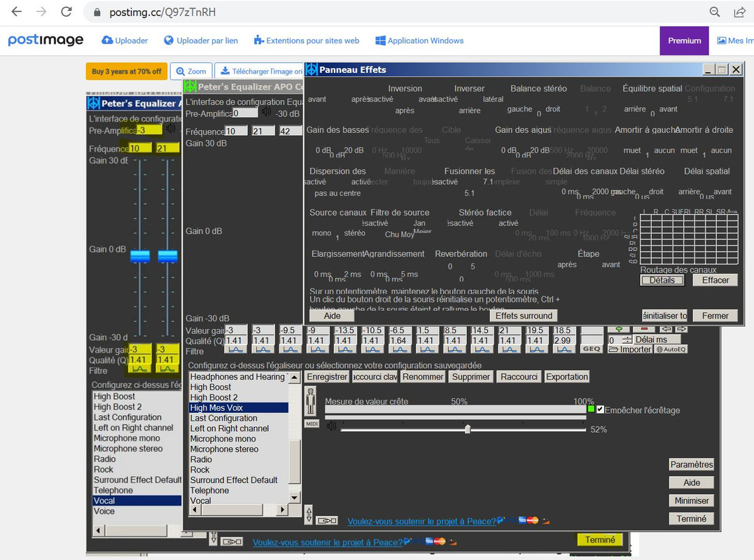This screenshot has height=560, width=754.
Task: Open Effets surround in Panneau Effets
Action: tap(524, 316)
